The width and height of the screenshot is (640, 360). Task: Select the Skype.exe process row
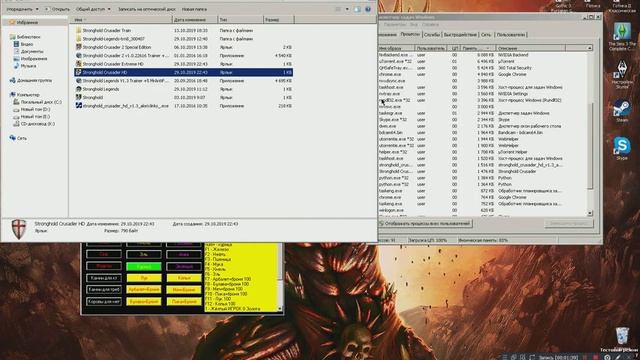[482, 120]
